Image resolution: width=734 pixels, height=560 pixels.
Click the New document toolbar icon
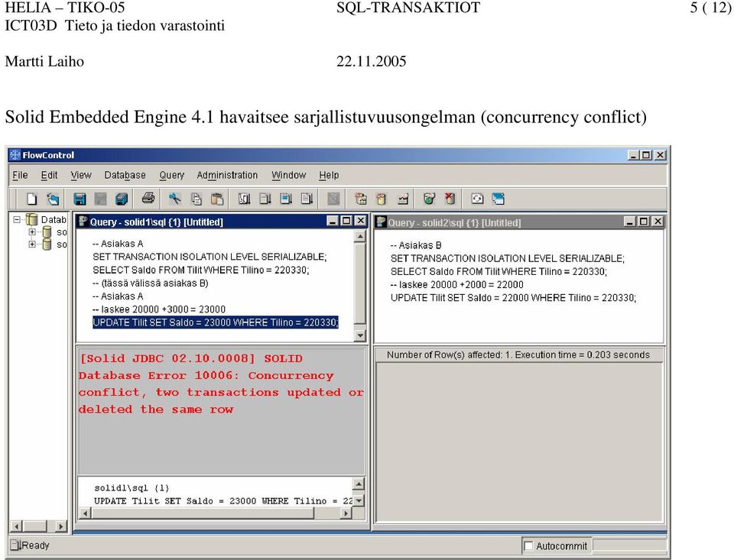click(x=32, y=199)
